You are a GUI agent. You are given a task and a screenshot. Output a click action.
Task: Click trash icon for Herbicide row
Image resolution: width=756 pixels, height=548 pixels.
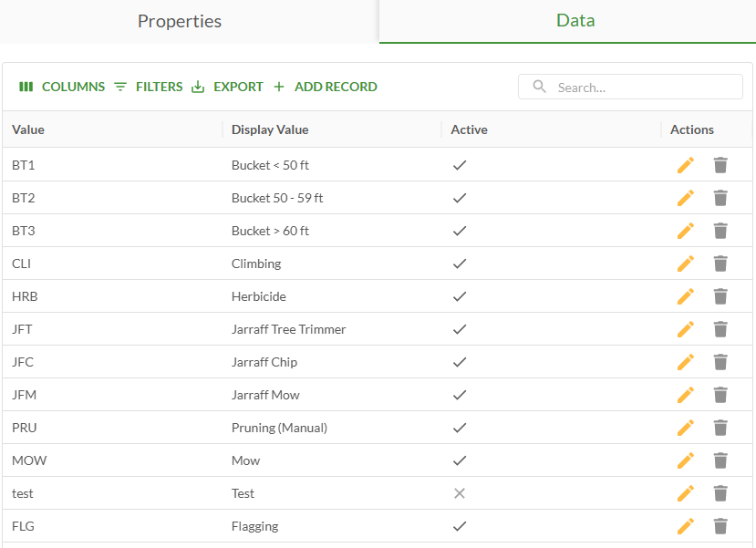720,296
